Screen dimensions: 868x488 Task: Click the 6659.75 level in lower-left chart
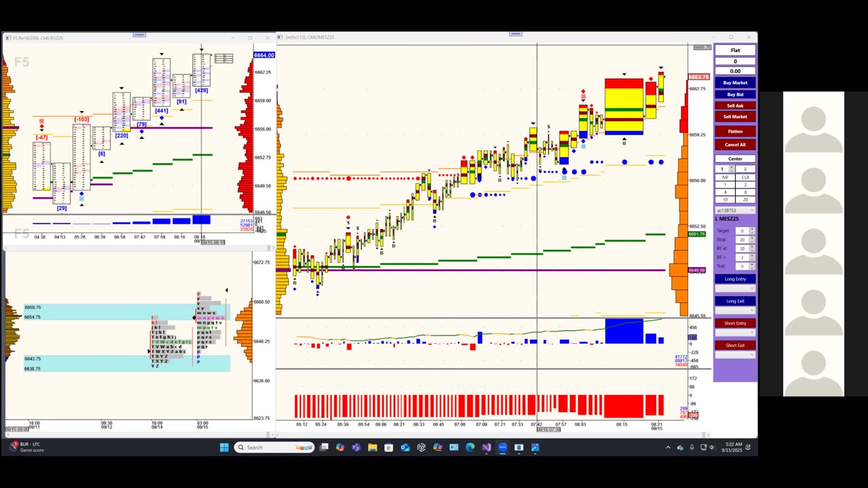tap(33, 307)
